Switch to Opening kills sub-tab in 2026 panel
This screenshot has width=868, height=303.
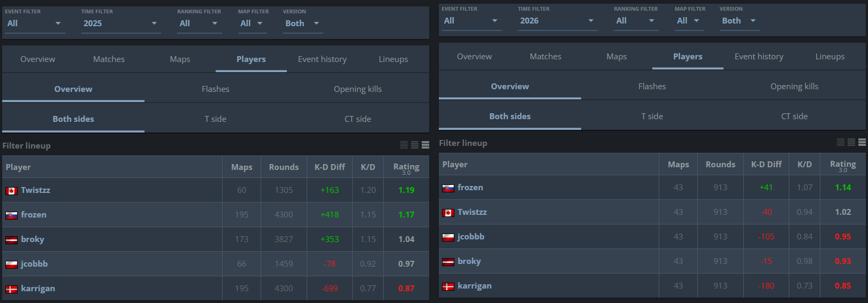[795, 87]
